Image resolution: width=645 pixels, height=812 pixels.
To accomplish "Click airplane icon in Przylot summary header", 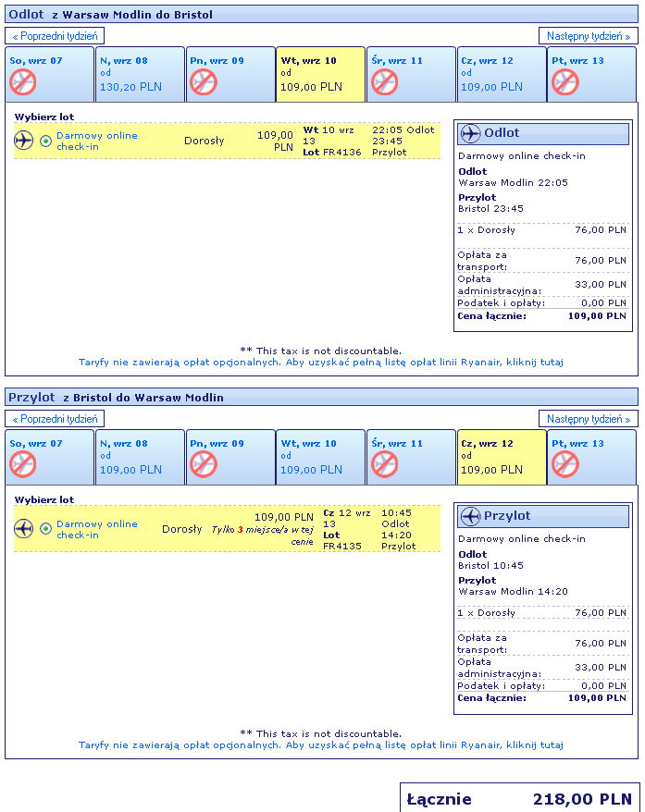I will pos(470,516).
